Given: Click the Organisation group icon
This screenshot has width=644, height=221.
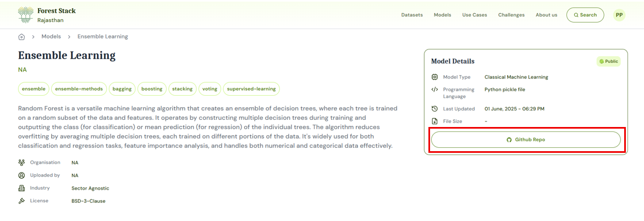Looking at the screenshot, I should tap(21, 163).
